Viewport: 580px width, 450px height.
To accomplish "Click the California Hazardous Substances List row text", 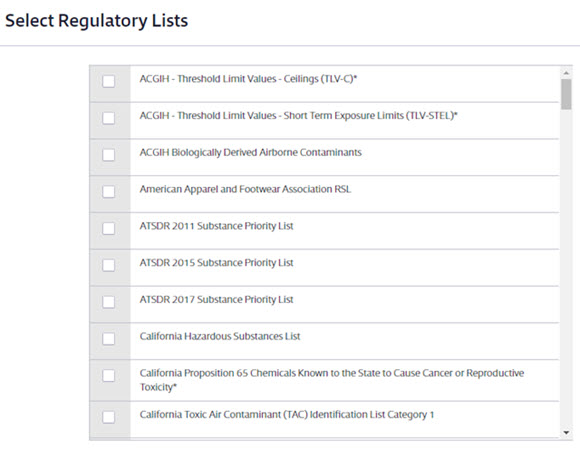I will coord(220,336).
